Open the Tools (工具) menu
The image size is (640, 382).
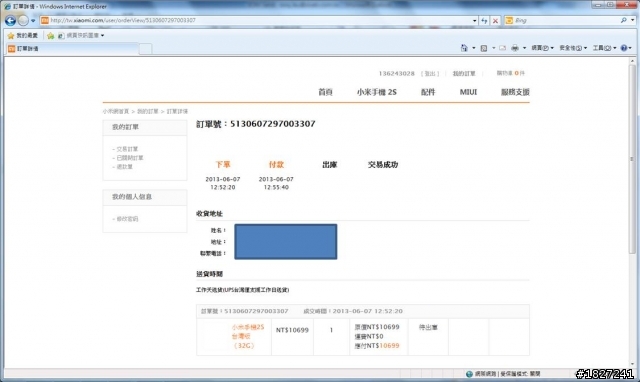click(x=604, y=48)
